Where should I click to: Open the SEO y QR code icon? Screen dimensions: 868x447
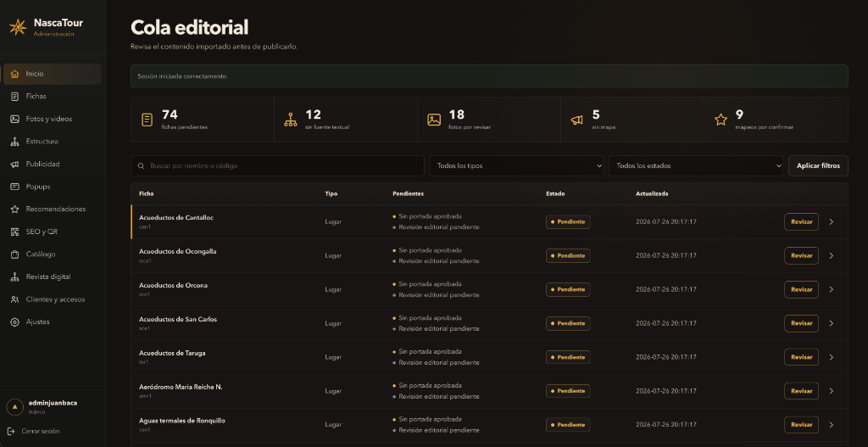(x=15, y=232)
